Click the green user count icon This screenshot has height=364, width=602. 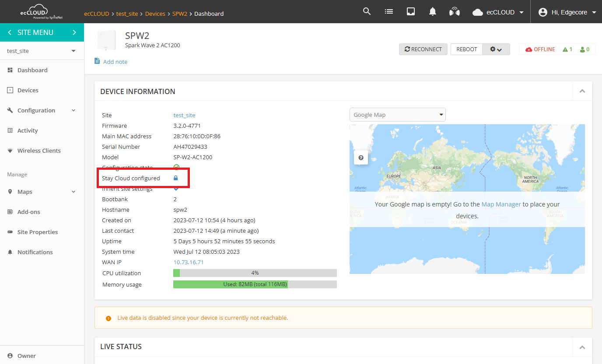coord(584,49)
